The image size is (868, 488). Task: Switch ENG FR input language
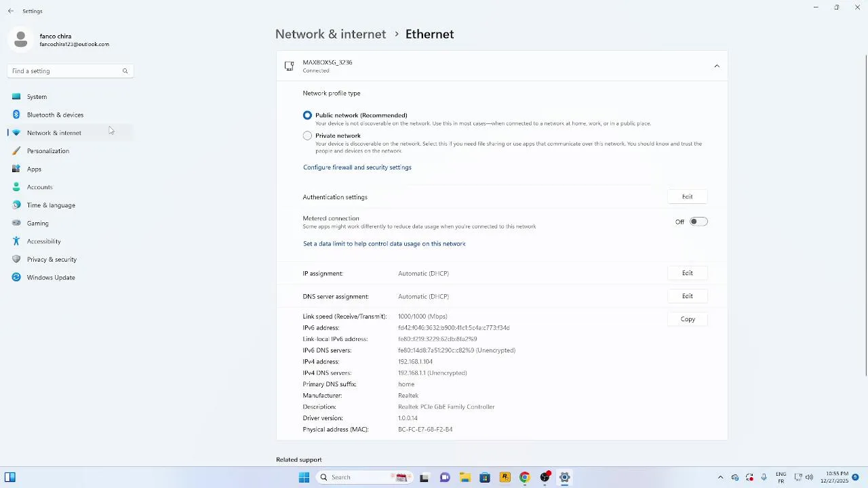781,477
